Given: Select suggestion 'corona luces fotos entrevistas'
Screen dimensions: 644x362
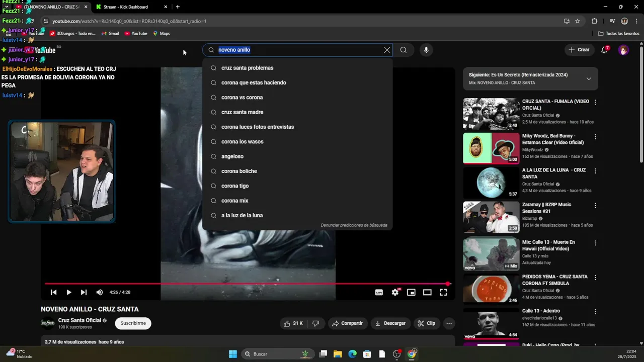Looking at the screenshot, I should point(297,127).
